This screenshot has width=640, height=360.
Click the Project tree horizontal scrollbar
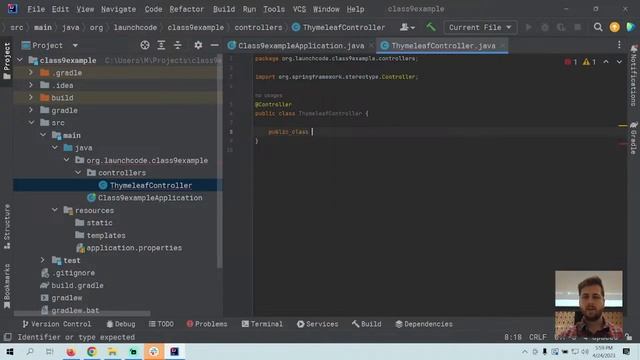(x=82, y=313)
